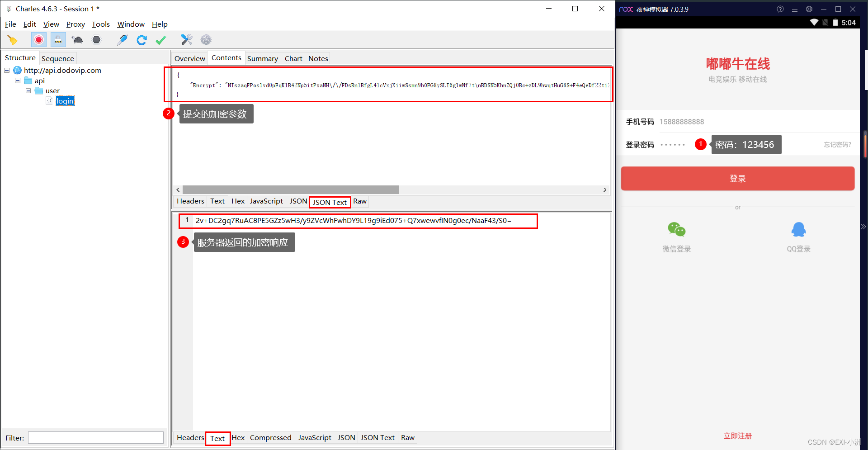Open the Proxy menu

[75, 24]
